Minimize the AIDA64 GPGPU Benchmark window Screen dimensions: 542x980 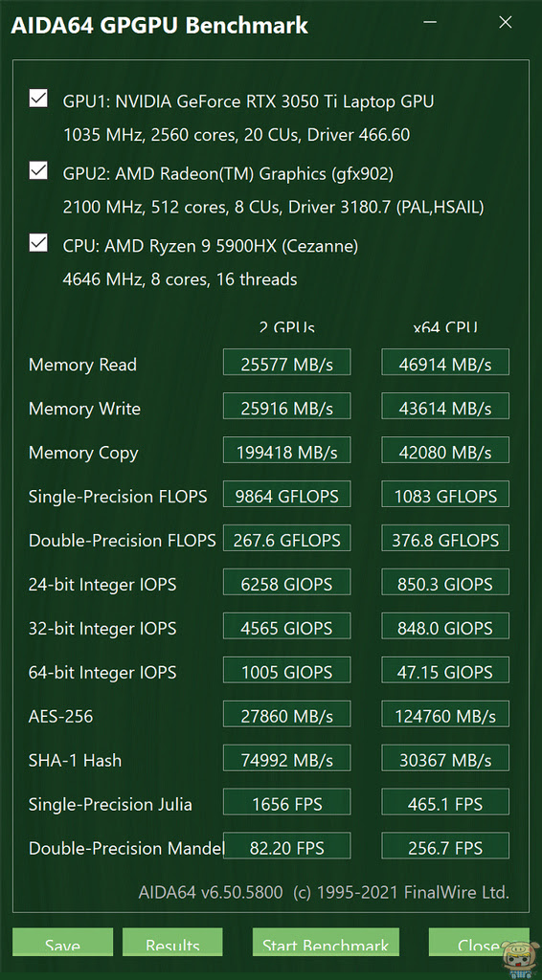pyautogui.click(x=430, y=23)
